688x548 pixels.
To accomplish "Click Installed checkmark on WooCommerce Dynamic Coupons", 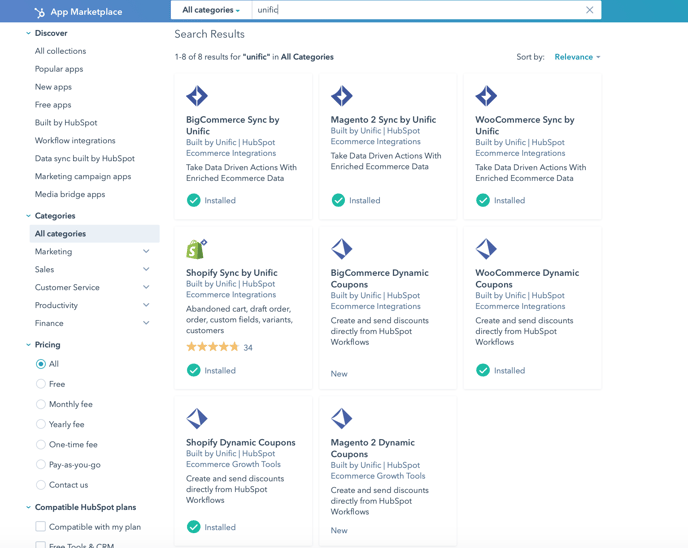I will click(x=483, y=370).
